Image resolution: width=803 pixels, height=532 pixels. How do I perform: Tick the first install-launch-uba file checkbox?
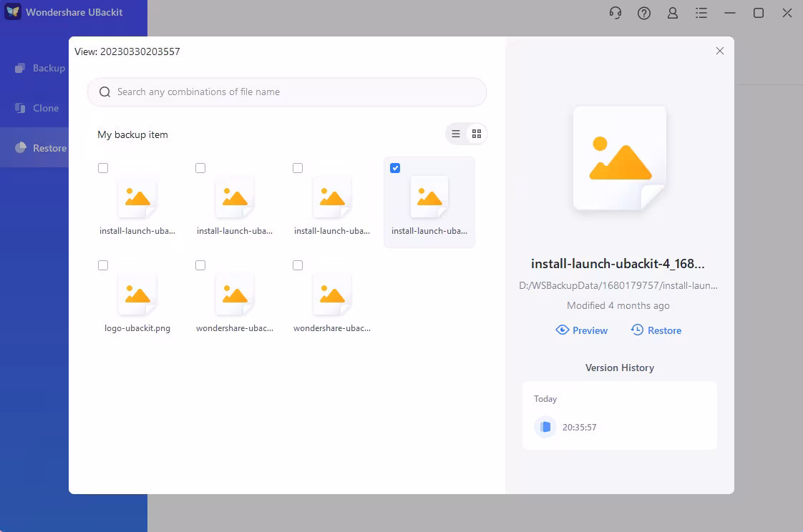(x=103, y=168)
